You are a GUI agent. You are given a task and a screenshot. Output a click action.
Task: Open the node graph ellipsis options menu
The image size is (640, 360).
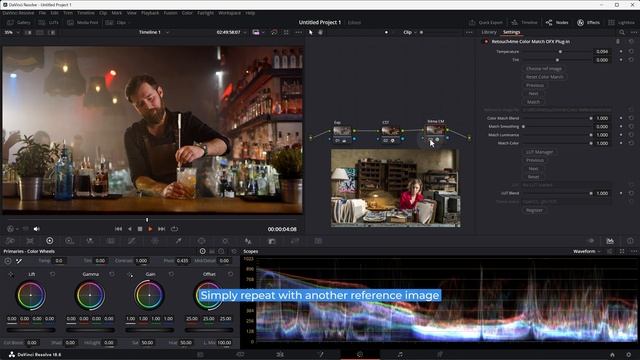[469, 32]
